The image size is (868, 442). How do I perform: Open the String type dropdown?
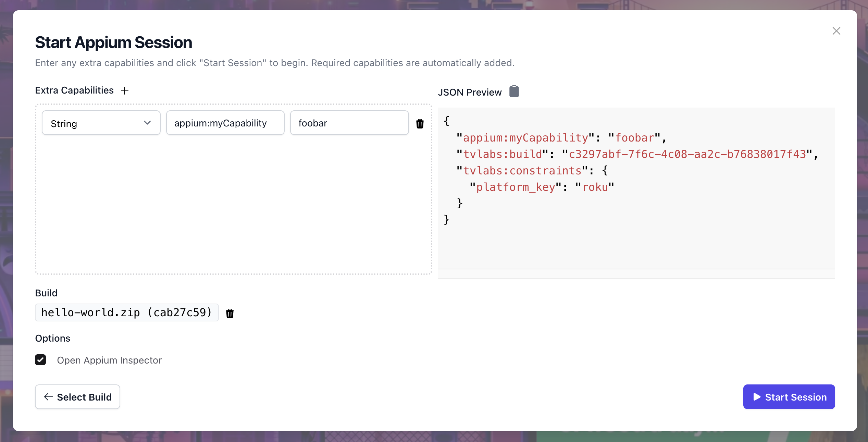tap(101, 123)
